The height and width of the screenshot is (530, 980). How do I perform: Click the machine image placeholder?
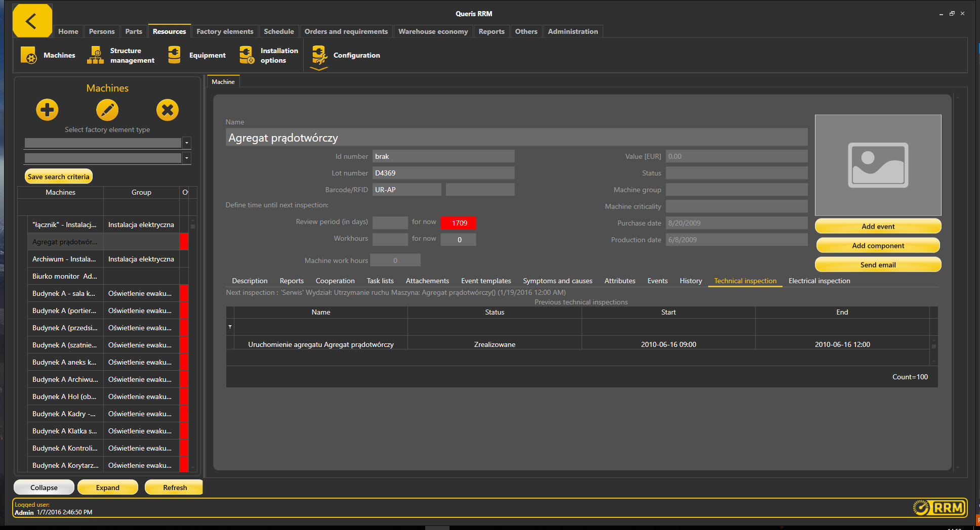pyautogui.click(x=878, y=165)
